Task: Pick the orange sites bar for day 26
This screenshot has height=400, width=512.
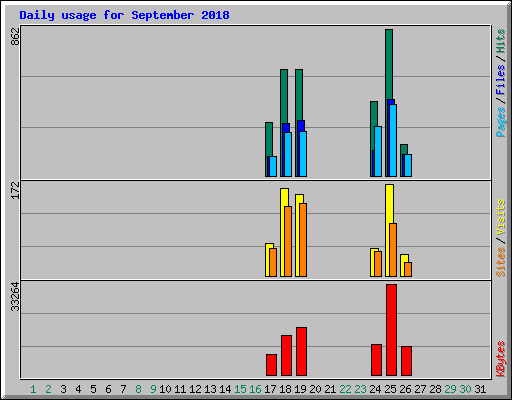Action: click(x=408, y=269)
